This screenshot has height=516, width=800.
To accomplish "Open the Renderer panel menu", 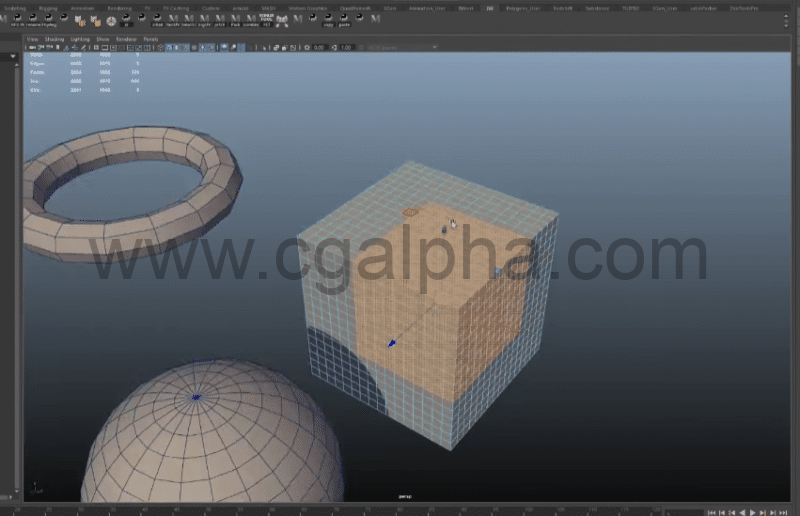I will pyautogui.click(x=125, y=39).
